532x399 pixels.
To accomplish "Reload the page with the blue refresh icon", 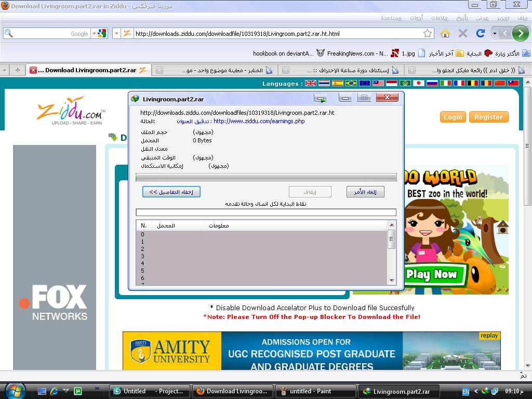I will (x=480, y=33).
